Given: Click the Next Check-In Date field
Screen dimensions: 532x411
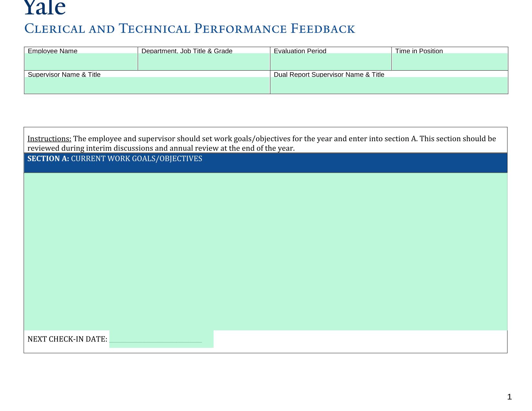Looking at the screenshot, I should (161, 339).
